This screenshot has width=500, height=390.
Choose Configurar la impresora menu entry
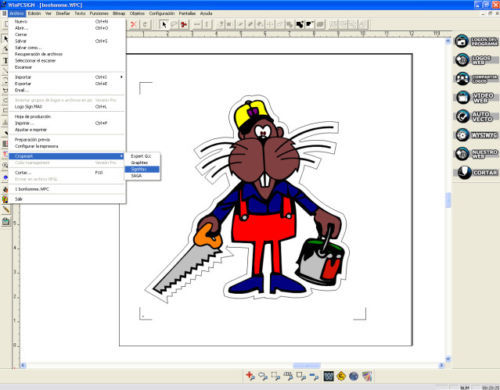click(67, 146)
